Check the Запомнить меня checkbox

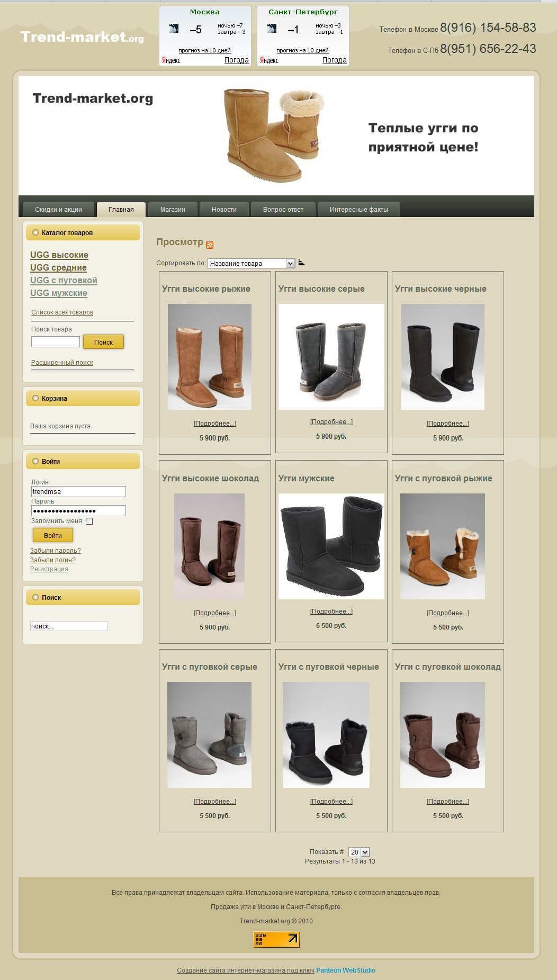coord(89,521)
